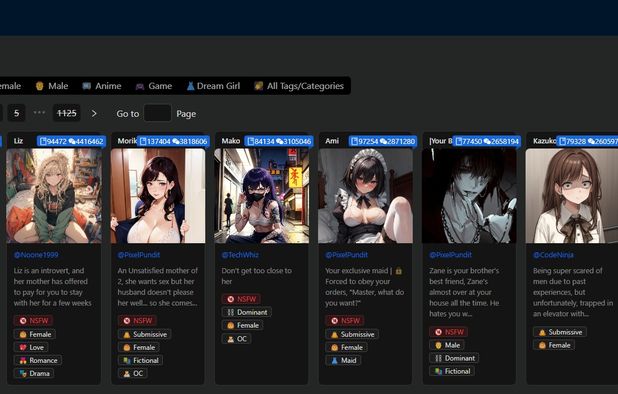Open the Morik character image
This screenshot has height=394, width=618.
pyautogui.click(x=158, y=196)
